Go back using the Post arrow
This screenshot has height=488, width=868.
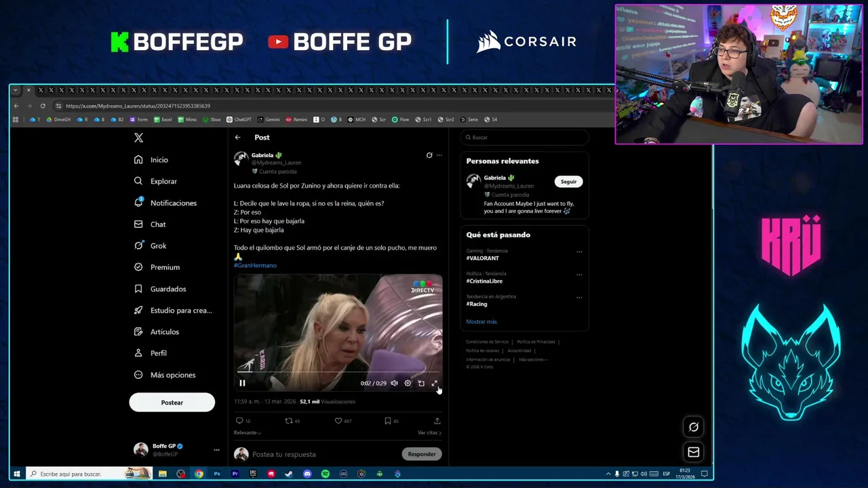click(238, 138)
